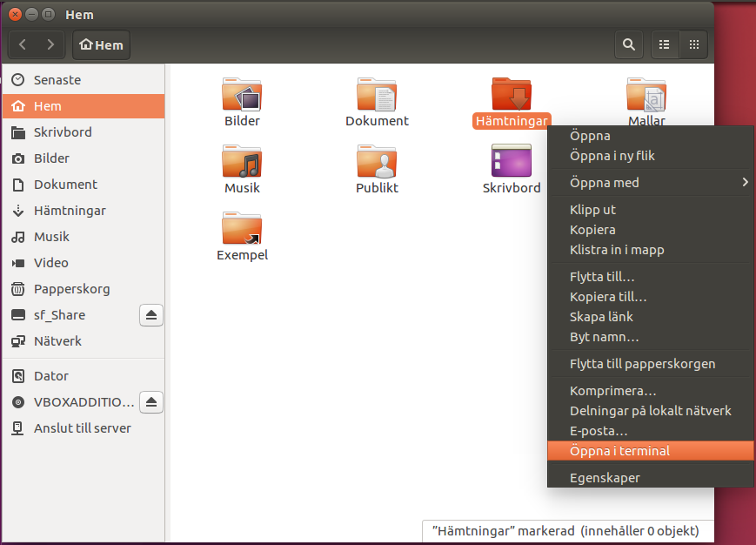The image size is (756, 545).
Task: Switch to icon grid view
Action: pyautogui.click(x=694, y=45)
